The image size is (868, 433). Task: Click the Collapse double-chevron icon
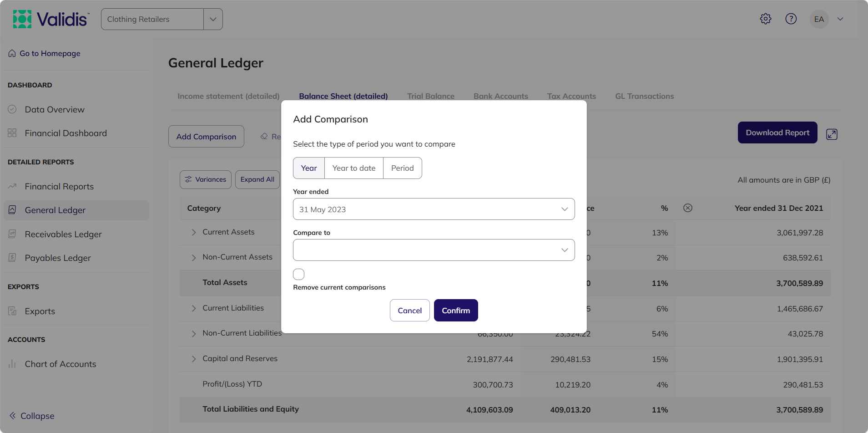tap(13, 416)
